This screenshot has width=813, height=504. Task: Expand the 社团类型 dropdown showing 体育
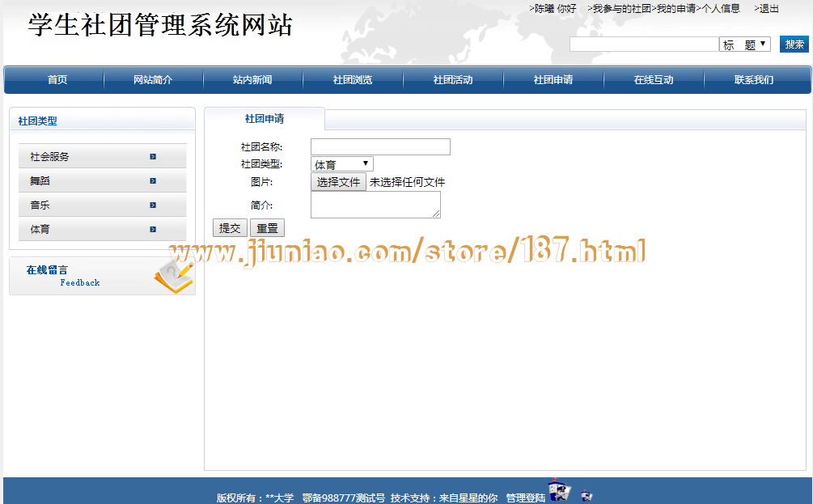[342, 164]
